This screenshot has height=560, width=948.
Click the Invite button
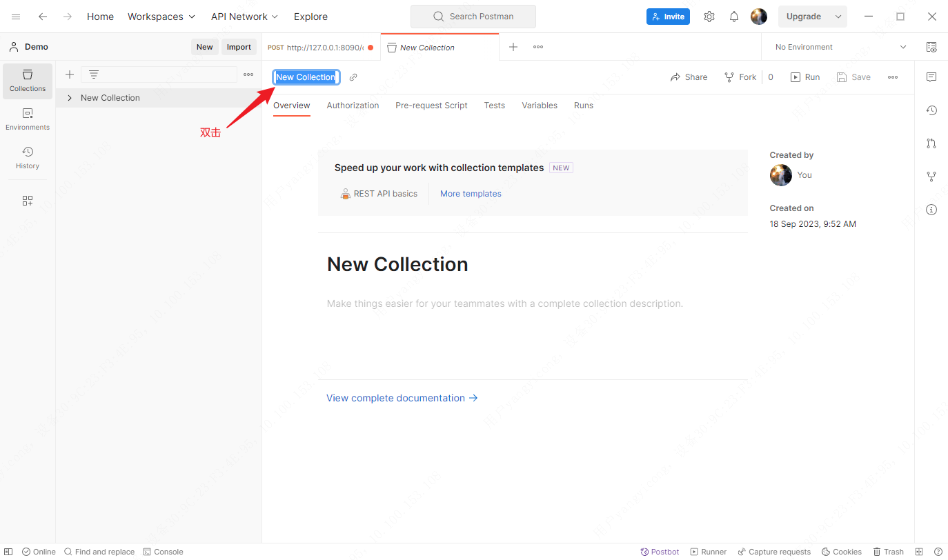click(x=668, y=17)
